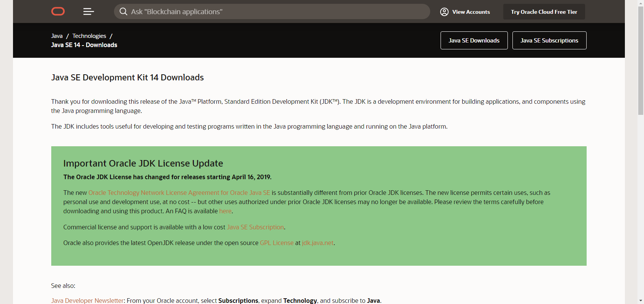Click the red Oracle logo

pos(58,11)
